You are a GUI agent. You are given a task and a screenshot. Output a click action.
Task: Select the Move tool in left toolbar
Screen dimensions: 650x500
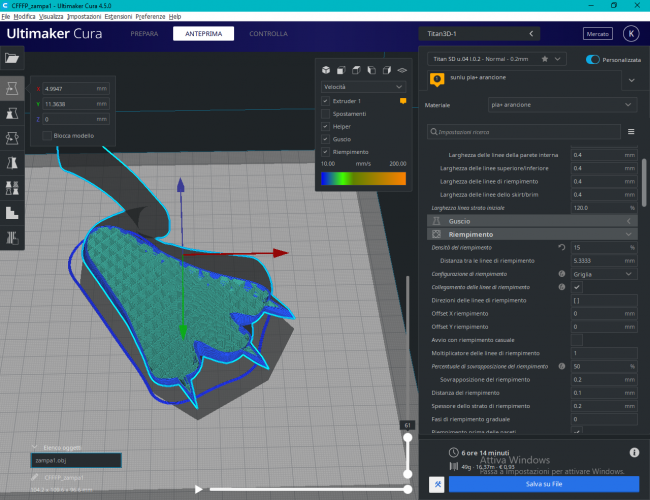12,88
